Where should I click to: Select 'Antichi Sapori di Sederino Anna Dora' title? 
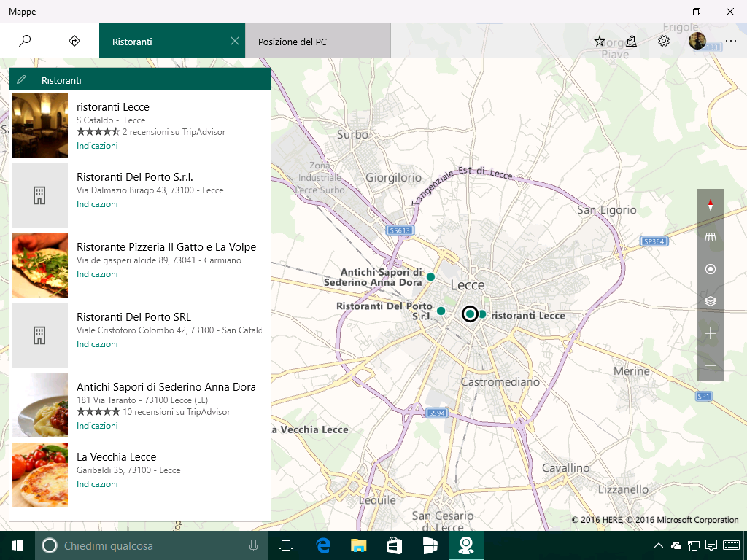(x=166, y=387)
